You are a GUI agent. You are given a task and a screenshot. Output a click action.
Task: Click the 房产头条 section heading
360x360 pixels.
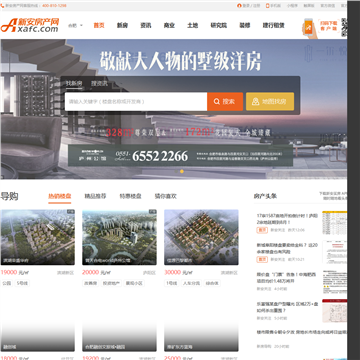(x=265, y=196)
